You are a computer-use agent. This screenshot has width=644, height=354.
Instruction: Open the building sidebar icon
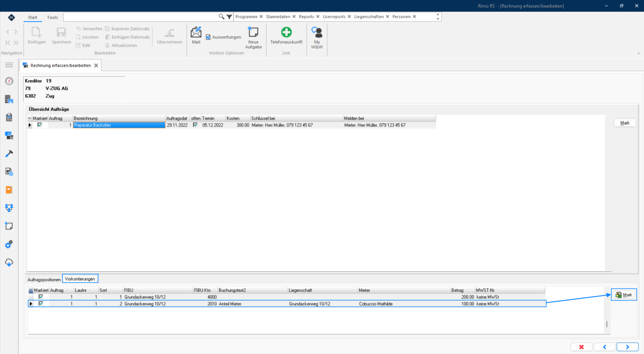click(x=9, y=99)
